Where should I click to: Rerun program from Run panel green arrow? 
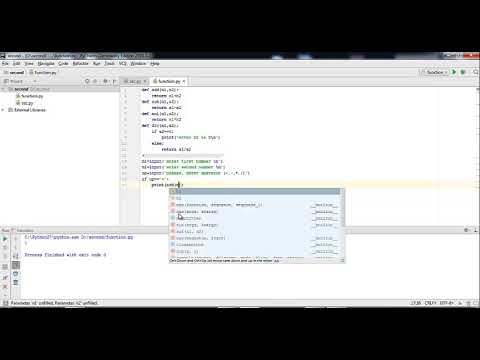5,239
